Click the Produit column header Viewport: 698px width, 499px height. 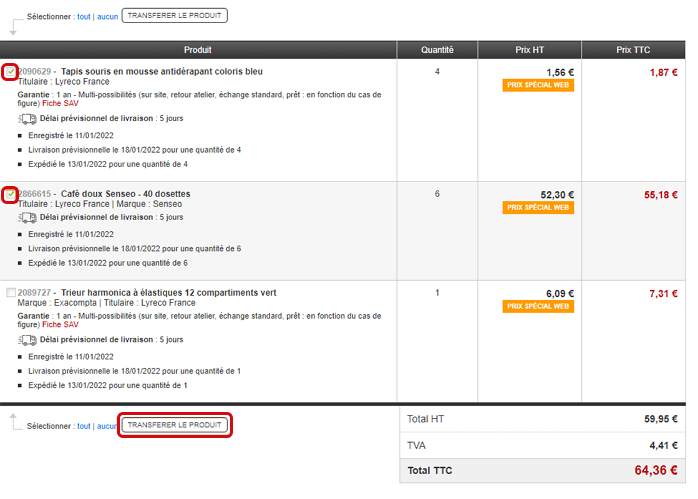(198, 49)
